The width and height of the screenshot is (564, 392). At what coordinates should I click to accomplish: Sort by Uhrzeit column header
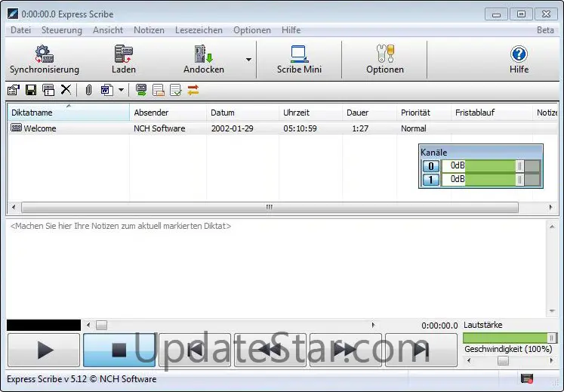point(310,113)
